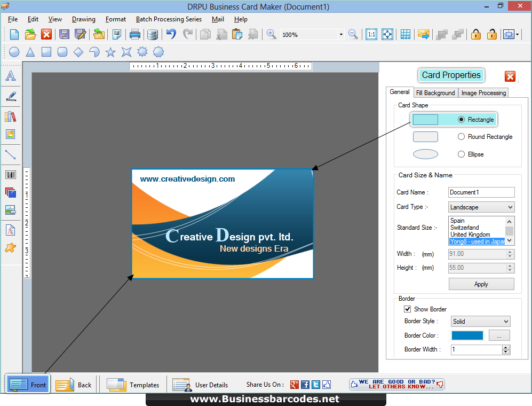Open the Drawing menu
Image resolution: width=532 pixels, height=406 pixels.
click(84, 19)
